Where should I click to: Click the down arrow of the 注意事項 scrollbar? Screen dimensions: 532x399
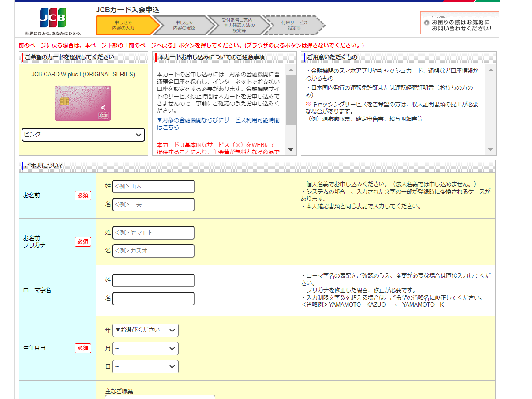[291, 149]
